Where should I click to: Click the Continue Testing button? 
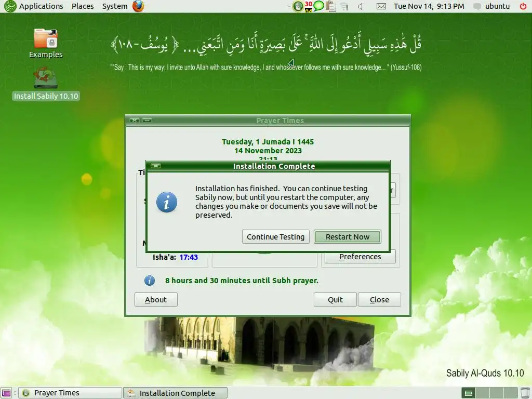pyautogui.click(x=275, y=237)
